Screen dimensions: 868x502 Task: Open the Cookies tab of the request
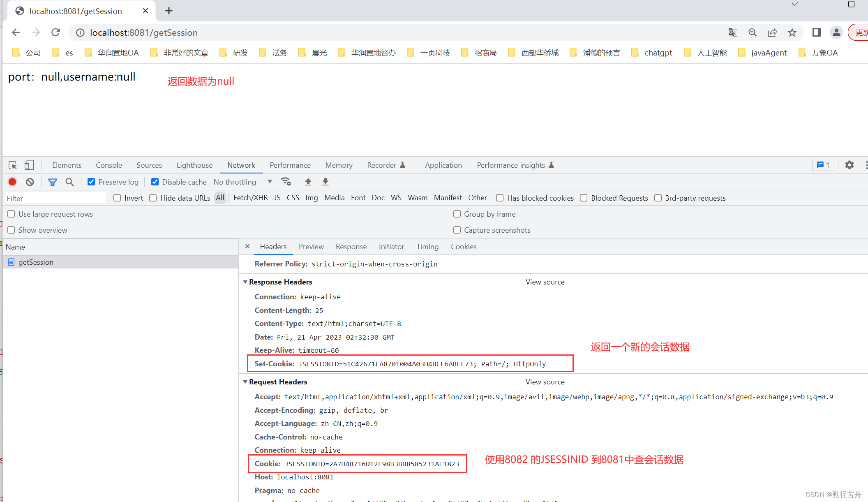point(464,246)
